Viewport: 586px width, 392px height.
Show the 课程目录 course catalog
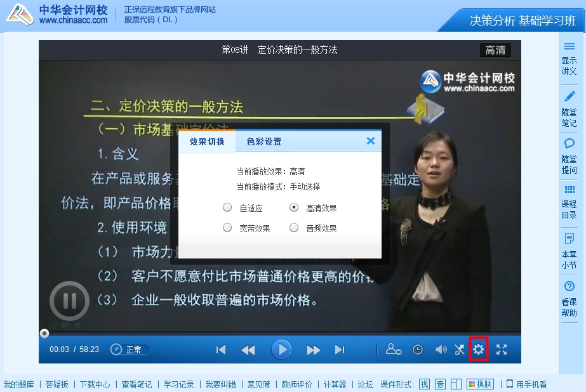(x=569, y=202)
